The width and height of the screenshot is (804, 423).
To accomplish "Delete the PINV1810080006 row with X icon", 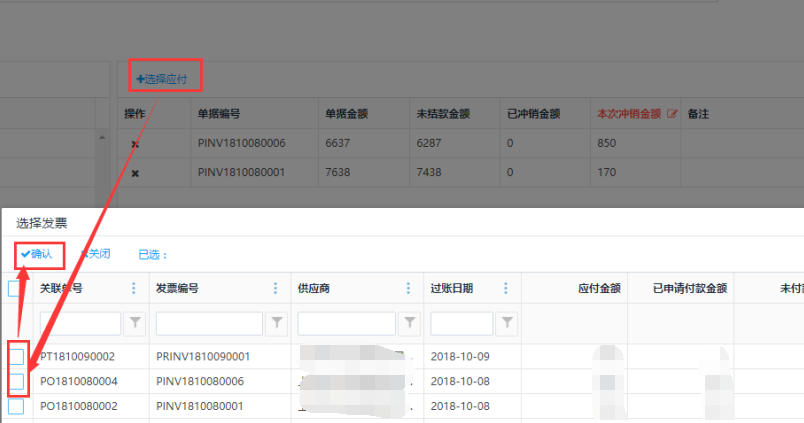I will (x=135, y=144).
